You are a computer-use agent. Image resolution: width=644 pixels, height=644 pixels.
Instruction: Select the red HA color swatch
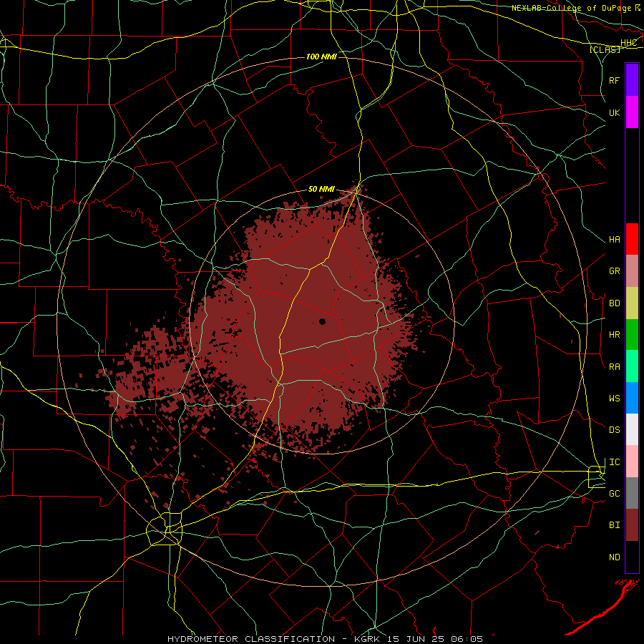tap(632, 239)
